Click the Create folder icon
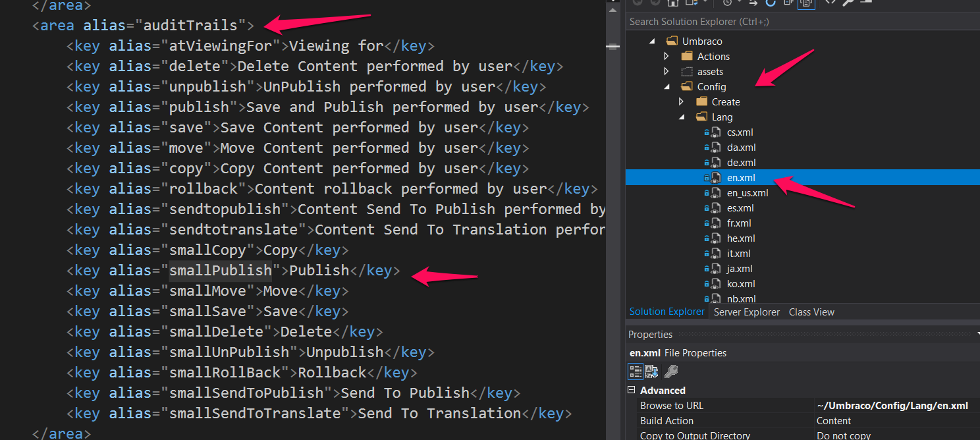 click(701, 101)
